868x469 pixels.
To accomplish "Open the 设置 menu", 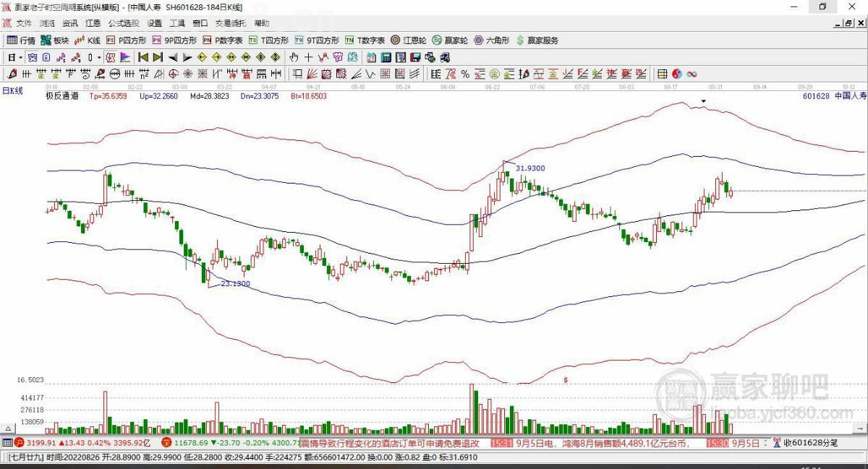I will point(154,23).
